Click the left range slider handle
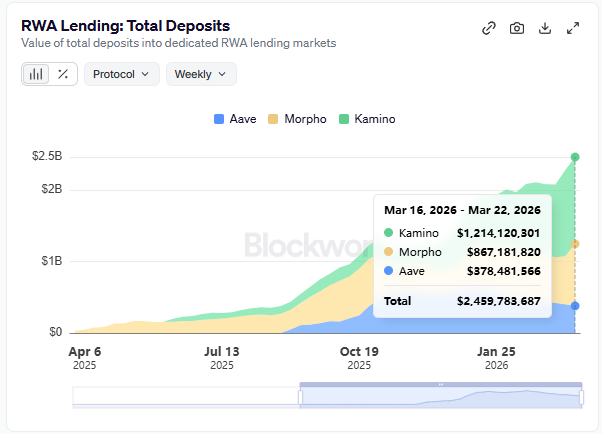This screenshot has height=434, width=602. pos(300,397)
